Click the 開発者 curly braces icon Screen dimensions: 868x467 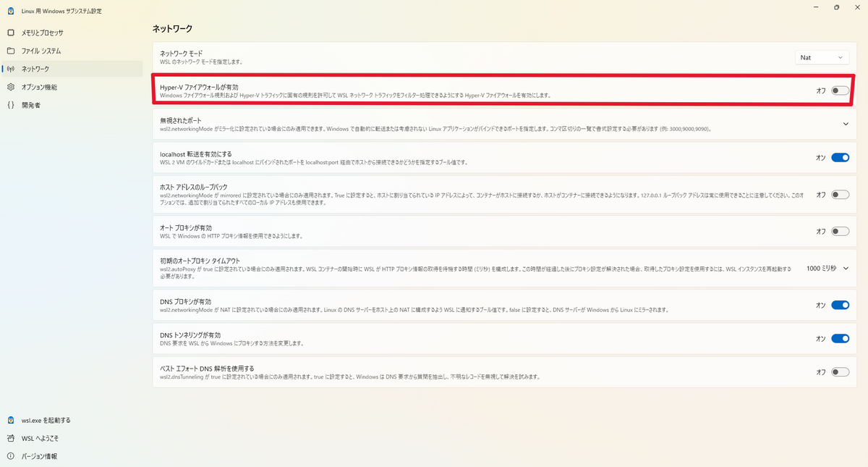11,105
